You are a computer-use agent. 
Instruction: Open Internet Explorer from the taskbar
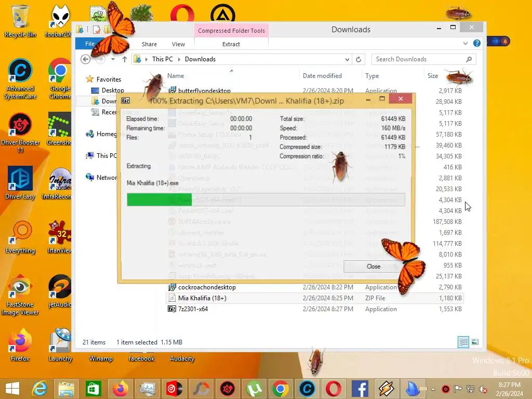[39, 389]
